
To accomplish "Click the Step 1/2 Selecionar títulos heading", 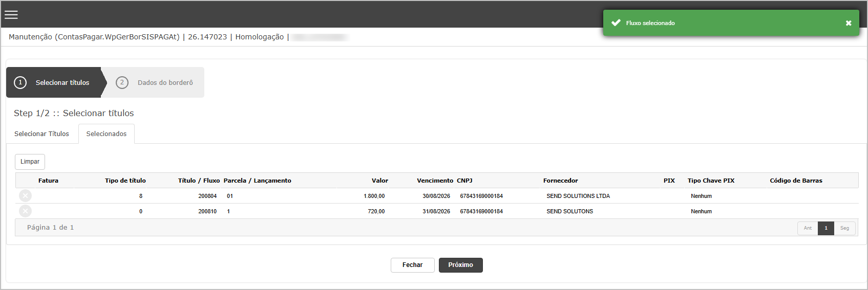I will pos(74,113).
